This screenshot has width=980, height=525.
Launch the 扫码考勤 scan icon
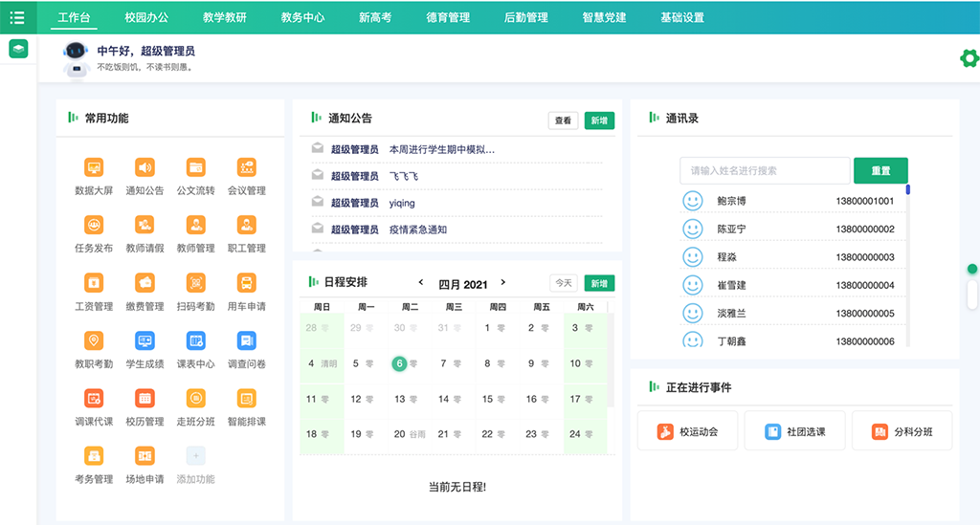tap(195, 283)
